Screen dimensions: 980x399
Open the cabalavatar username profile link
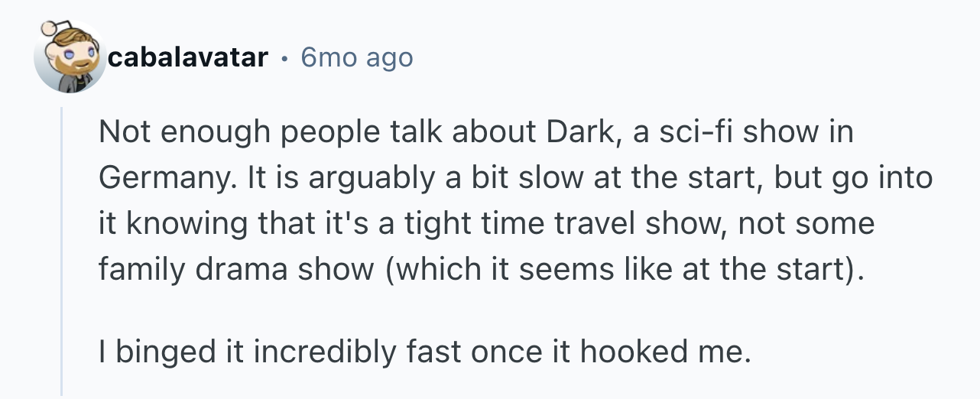[187, 57]
